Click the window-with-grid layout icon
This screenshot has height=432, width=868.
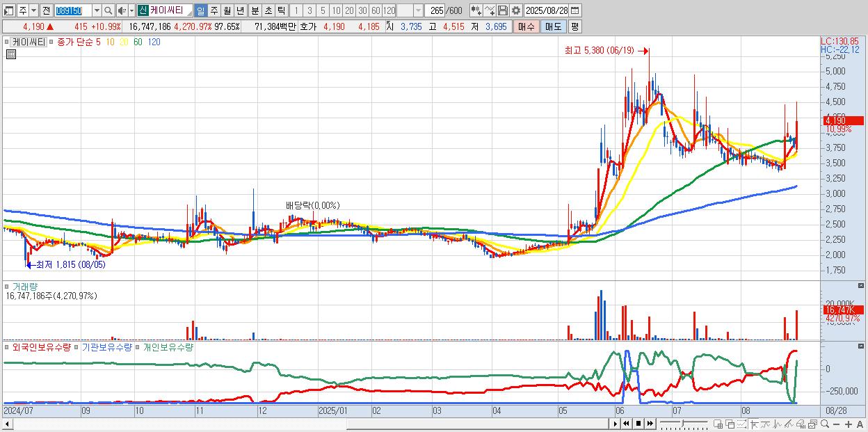click(x=718, y=424)
